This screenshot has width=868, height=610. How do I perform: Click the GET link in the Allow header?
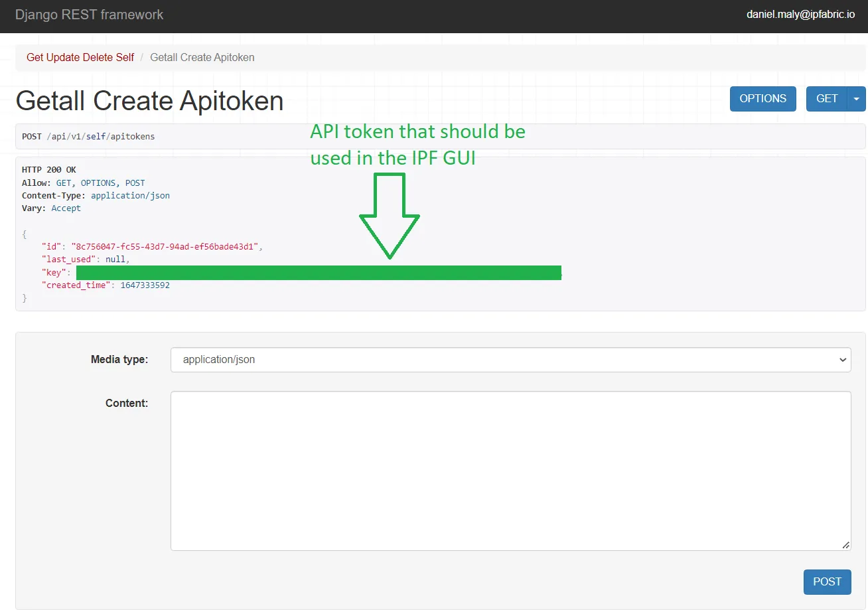click(x=64, y=183)
